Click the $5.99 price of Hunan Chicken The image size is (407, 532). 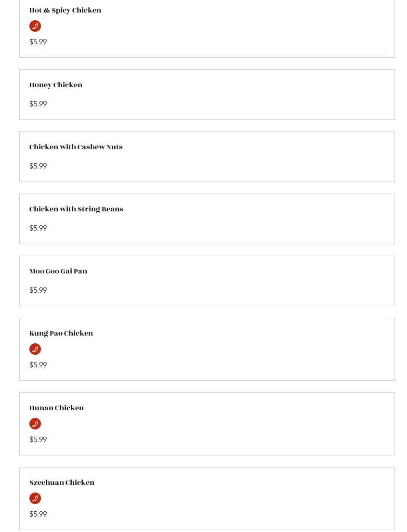click(x=38, y=439)
